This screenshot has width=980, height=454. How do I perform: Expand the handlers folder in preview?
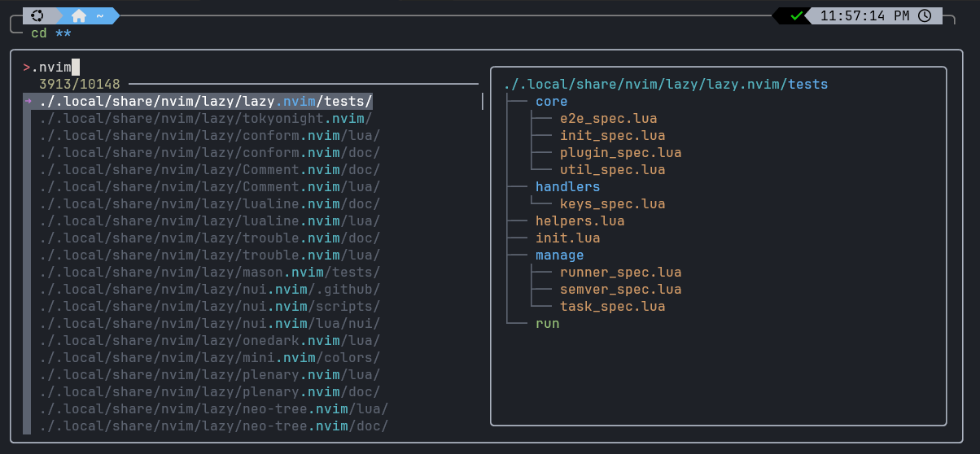[x=567, y=187]
